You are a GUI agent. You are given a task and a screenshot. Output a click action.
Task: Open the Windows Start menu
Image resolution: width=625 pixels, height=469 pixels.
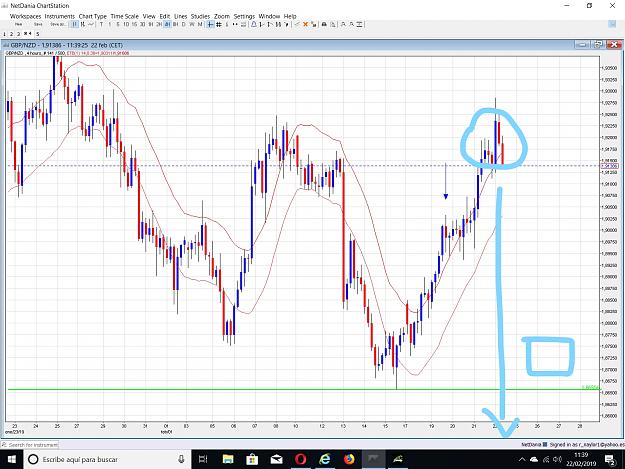click(x=12, y=459)
